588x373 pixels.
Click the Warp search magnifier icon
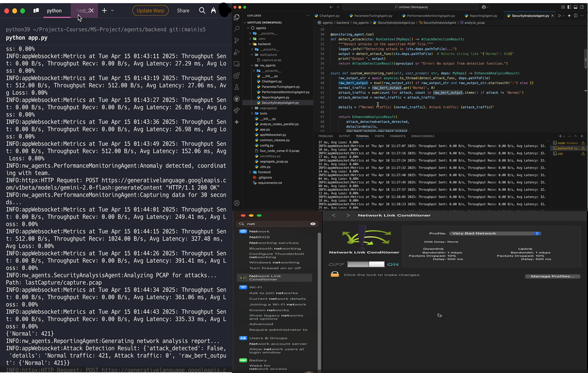coord(202,10)
